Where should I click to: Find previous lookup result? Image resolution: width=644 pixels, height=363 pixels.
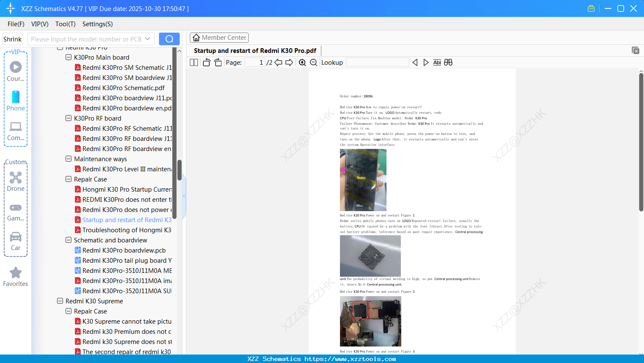415,63
